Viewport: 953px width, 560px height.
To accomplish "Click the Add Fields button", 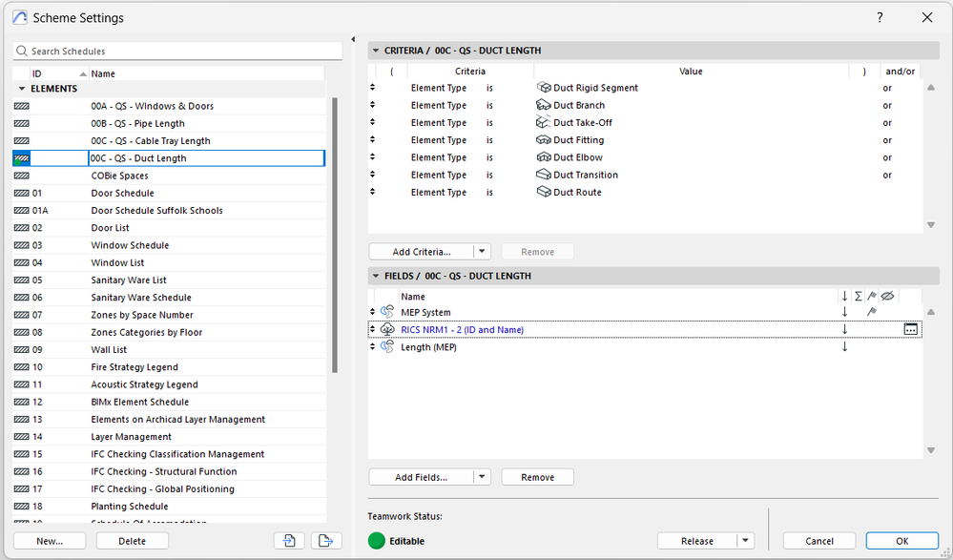I will click(x=422, y=477).
